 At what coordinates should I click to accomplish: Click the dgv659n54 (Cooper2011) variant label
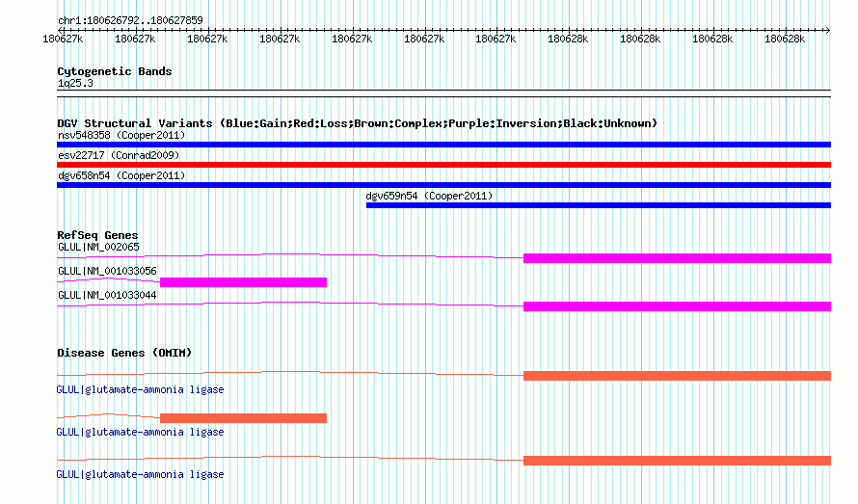coord(429,196)
